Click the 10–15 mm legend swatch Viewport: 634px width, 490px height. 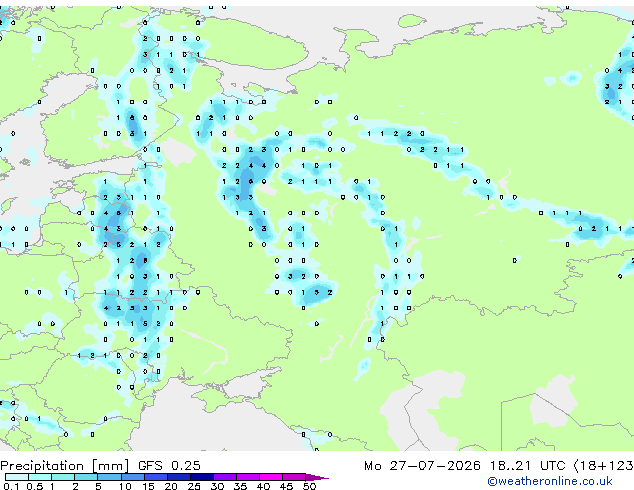132,477
